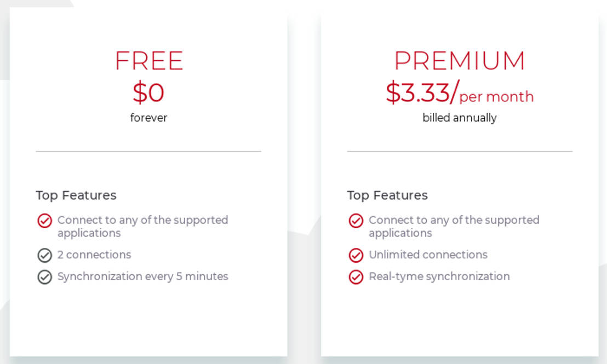This screenshot has height=364, width=607.
Task: Click the 'forever' label under Free price
Action: [148, 118]
